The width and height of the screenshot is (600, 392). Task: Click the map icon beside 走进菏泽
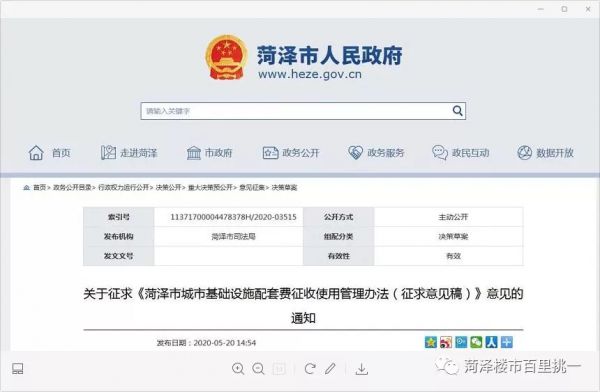(108, 153)
